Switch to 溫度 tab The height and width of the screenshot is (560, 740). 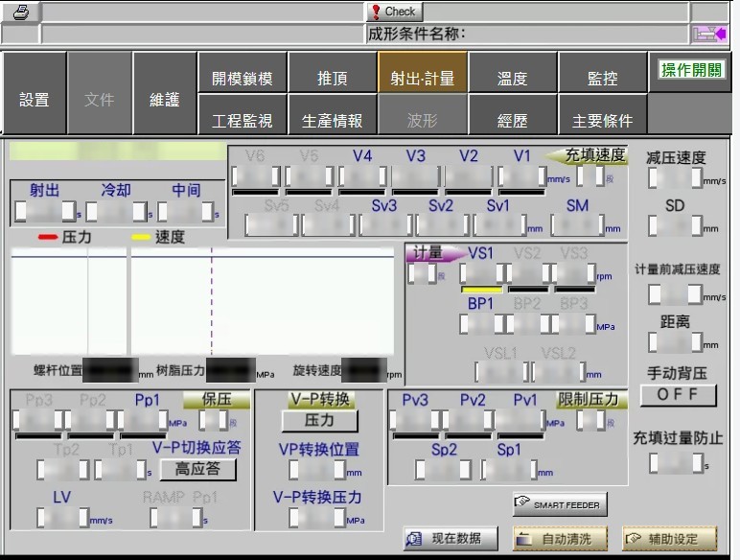513,72
